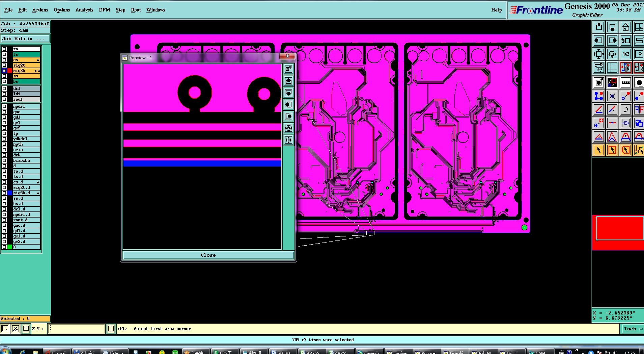Image resolution: width=644 pixels, height=354 pixels.
Task: Toggle the checkbox for layer ts
Action: [4, 54]
